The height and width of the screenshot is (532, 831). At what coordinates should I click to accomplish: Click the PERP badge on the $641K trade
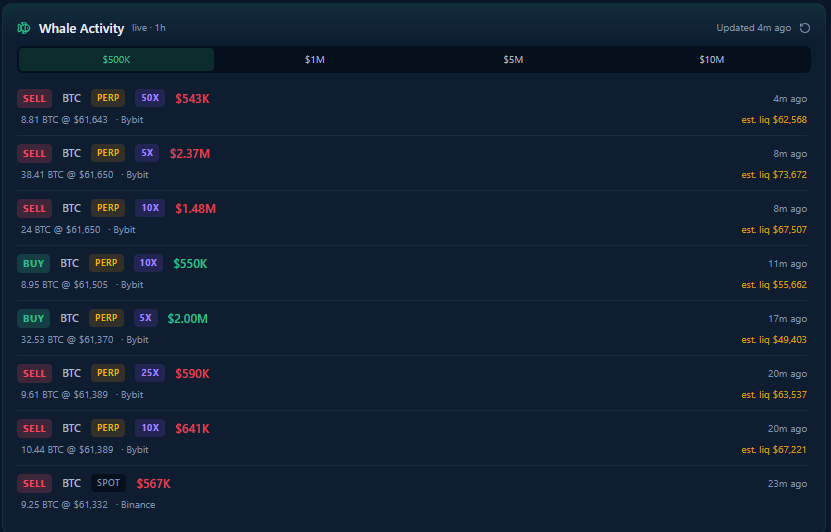(x=108, y=429)
